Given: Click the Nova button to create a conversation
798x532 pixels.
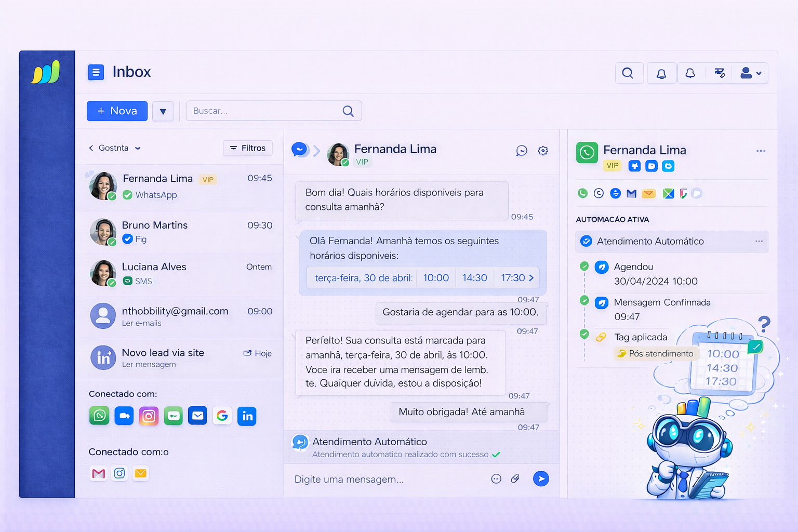Looking at the screenshot, I should pos(117,111).
